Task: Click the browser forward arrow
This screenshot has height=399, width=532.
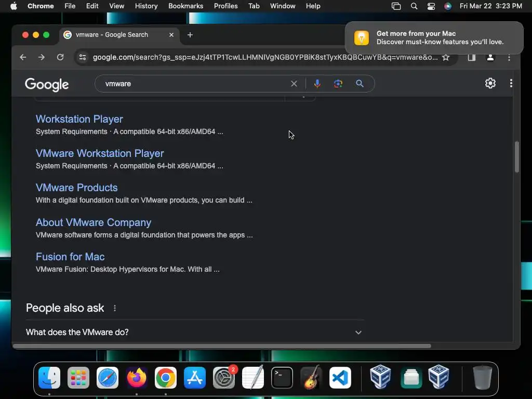Action: point(42,57)
